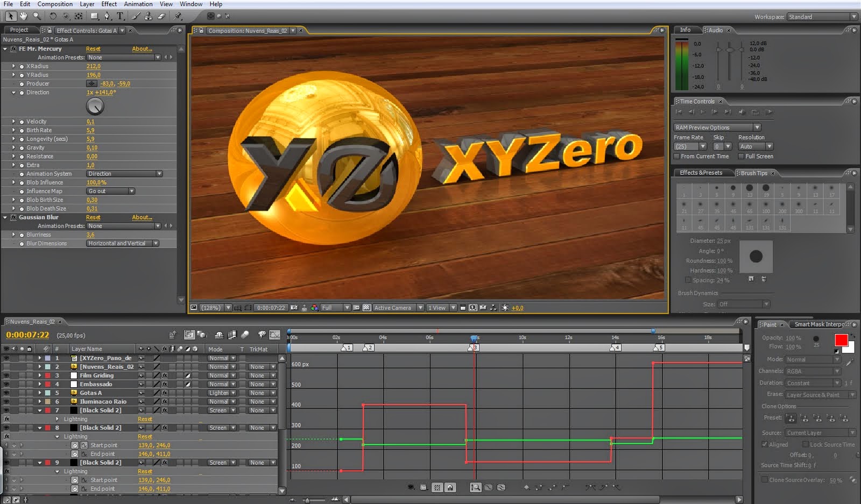The height and width of the screenshot is (504, 861).
Task: Open the Effect menu
Action: coord(109,4)
